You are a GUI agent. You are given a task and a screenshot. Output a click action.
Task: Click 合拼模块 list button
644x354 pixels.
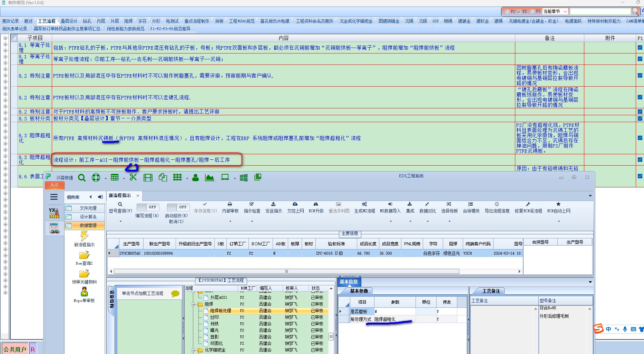[471, 208]
